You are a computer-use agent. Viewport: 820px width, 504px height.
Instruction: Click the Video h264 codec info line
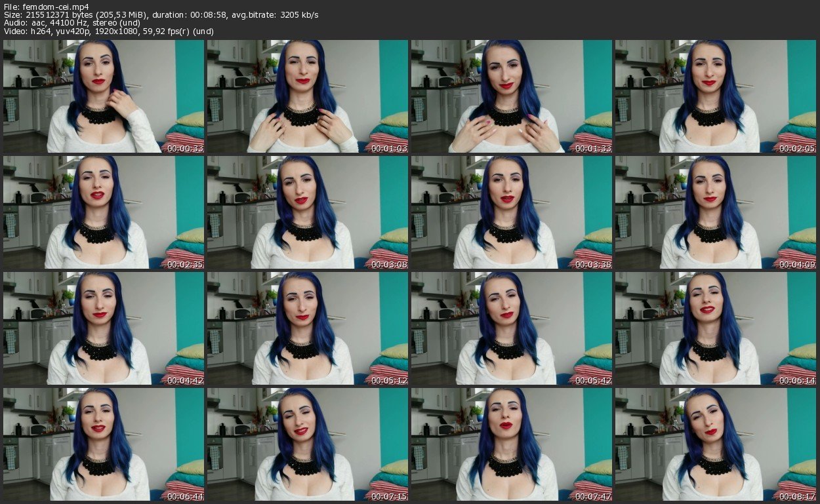tap(108, 31)
